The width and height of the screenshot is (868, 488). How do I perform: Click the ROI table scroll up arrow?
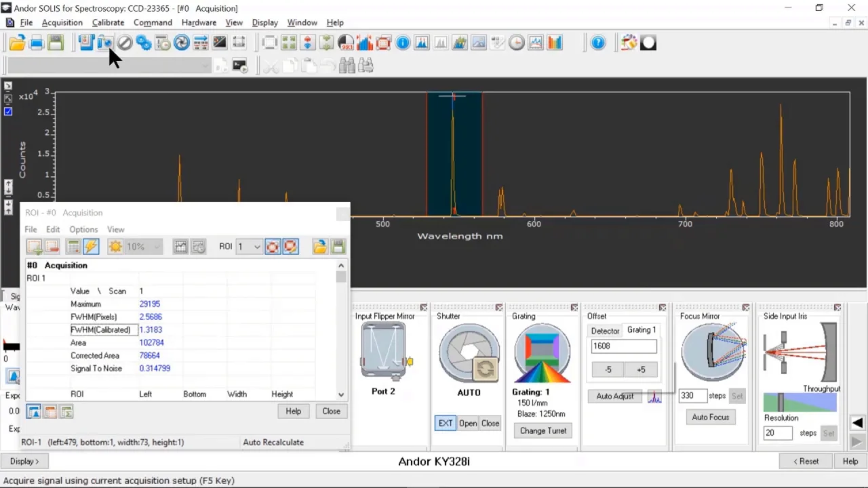pos(341,266)
